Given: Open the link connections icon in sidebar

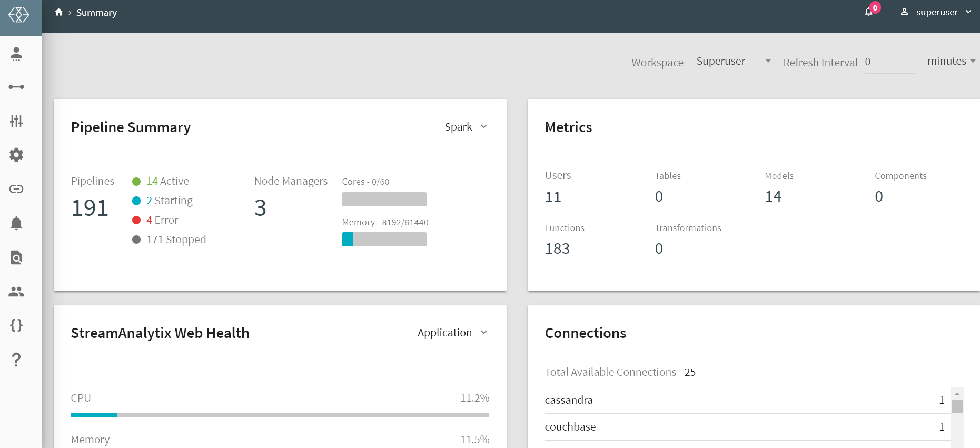Looking at the screenshot, I should pyautogui.click(x=16, y=189).
